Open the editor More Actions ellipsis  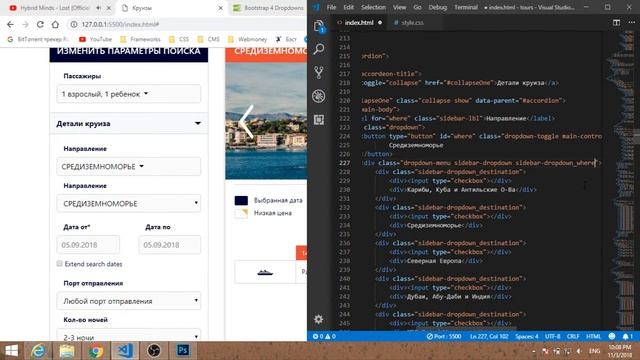click(631, 22)
